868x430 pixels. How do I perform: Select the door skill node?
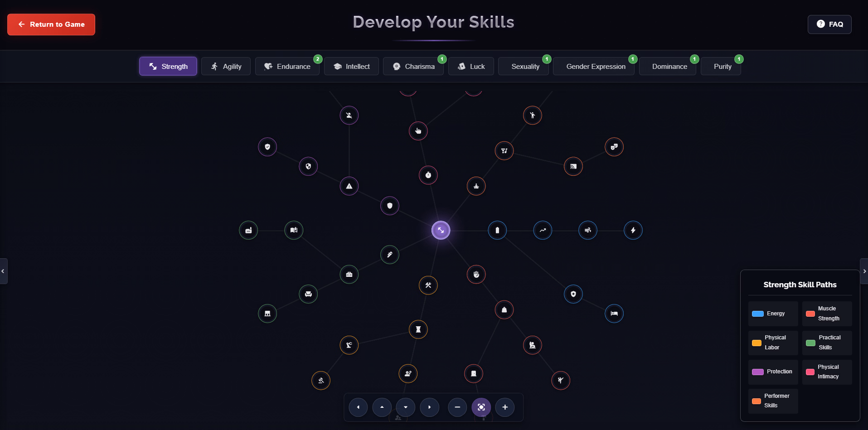coord(474,373)
